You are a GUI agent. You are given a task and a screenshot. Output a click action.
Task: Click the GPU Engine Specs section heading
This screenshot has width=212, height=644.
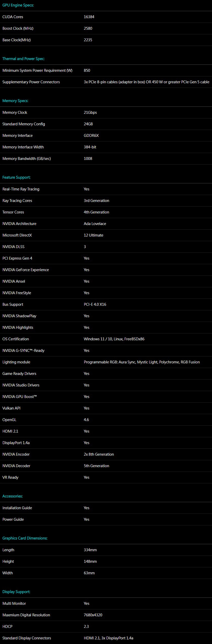(x=18, y=5)
